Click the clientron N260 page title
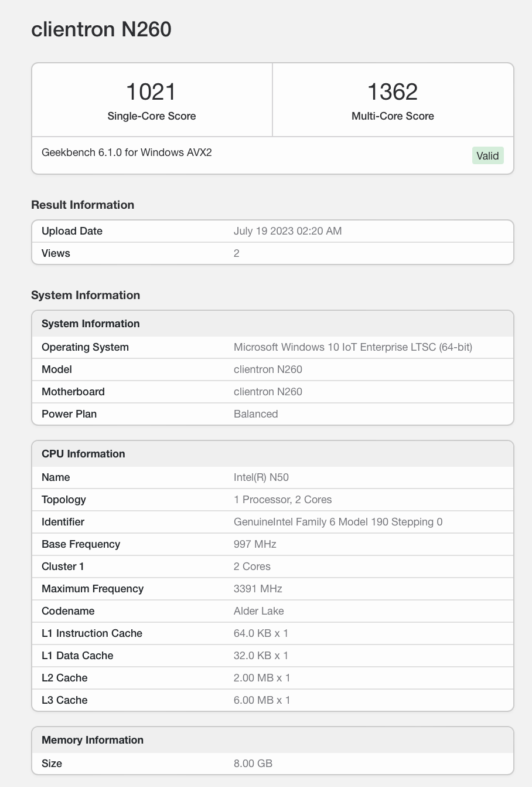 [101, 29]
